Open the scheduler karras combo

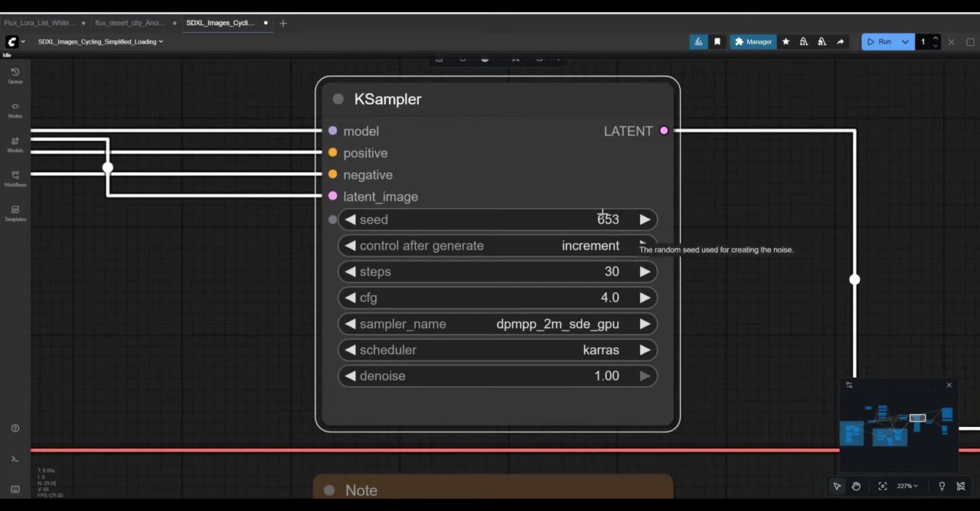[x=498, y=350]
